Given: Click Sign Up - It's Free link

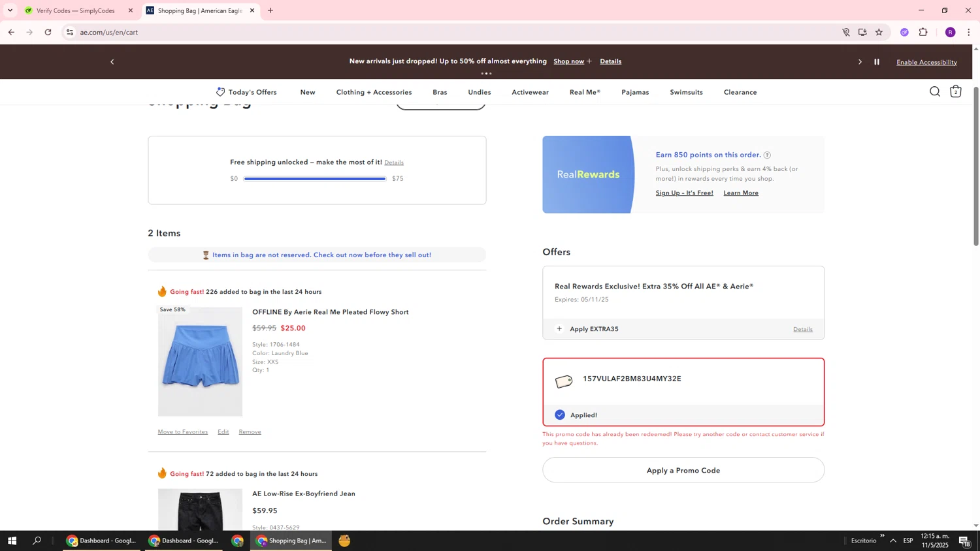Looking at the screenshot, I should (684, 193).
